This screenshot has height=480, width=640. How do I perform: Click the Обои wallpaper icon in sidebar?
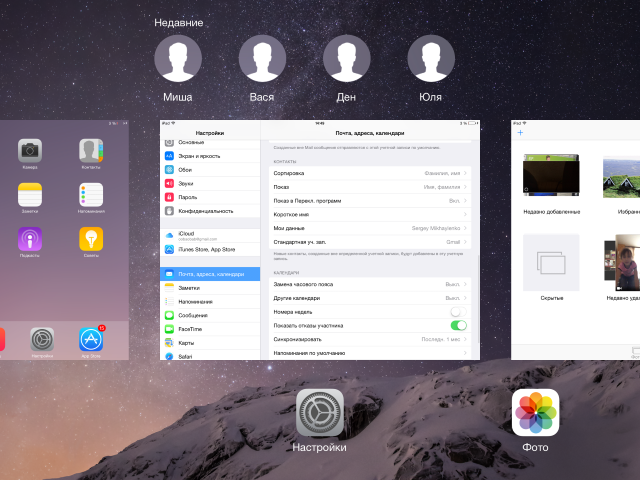point(169,170)
